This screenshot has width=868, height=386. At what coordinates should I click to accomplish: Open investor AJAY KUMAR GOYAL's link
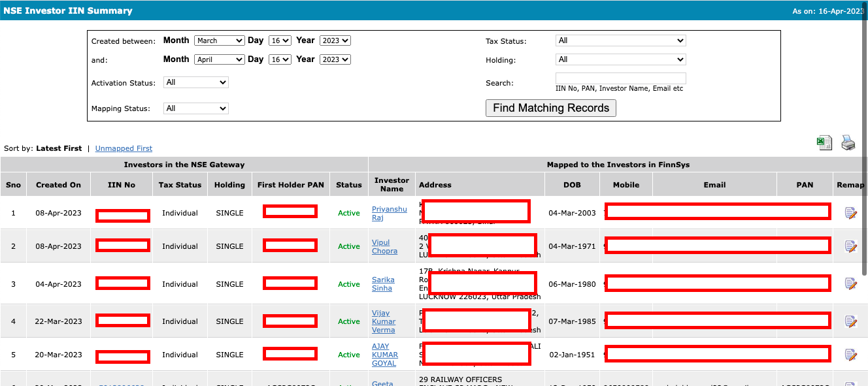385,355
